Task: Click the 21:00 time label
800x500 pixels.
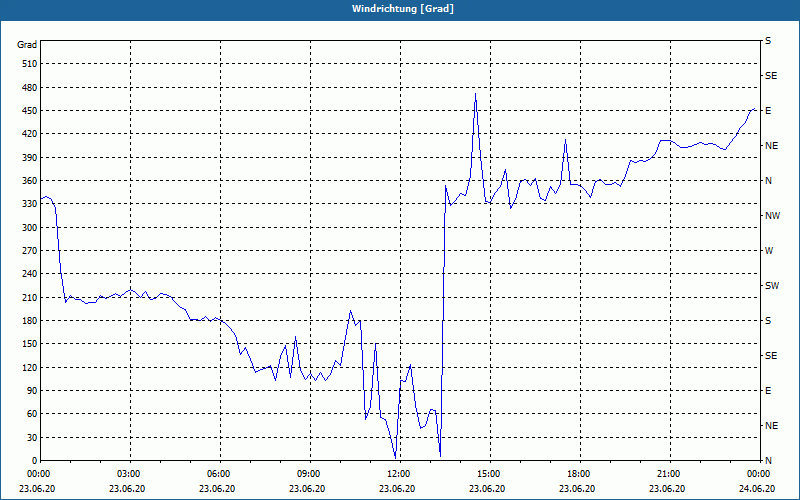Action: click(669, 474)
